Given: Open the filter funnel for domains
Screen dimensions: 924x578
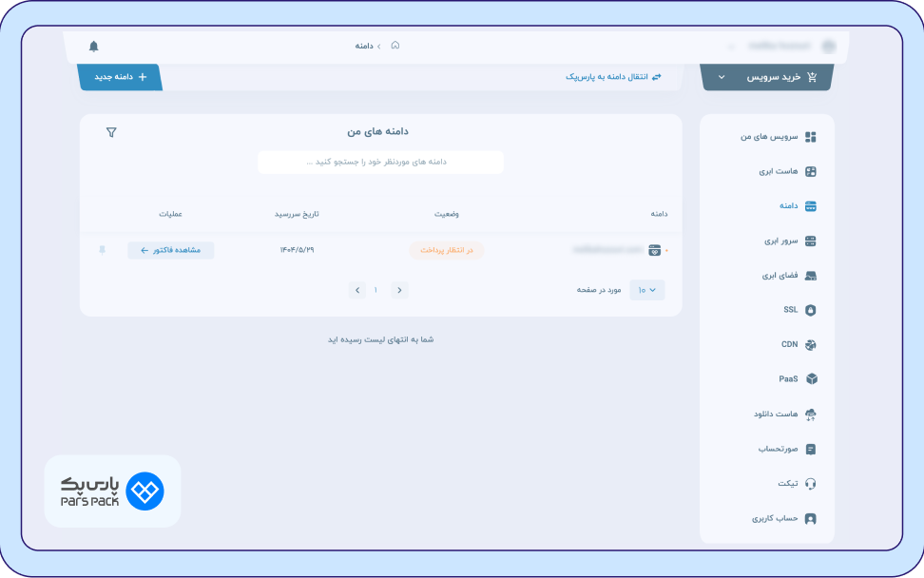Looking at the screenshot, I should pyautogui.click(x=111, y=132).
